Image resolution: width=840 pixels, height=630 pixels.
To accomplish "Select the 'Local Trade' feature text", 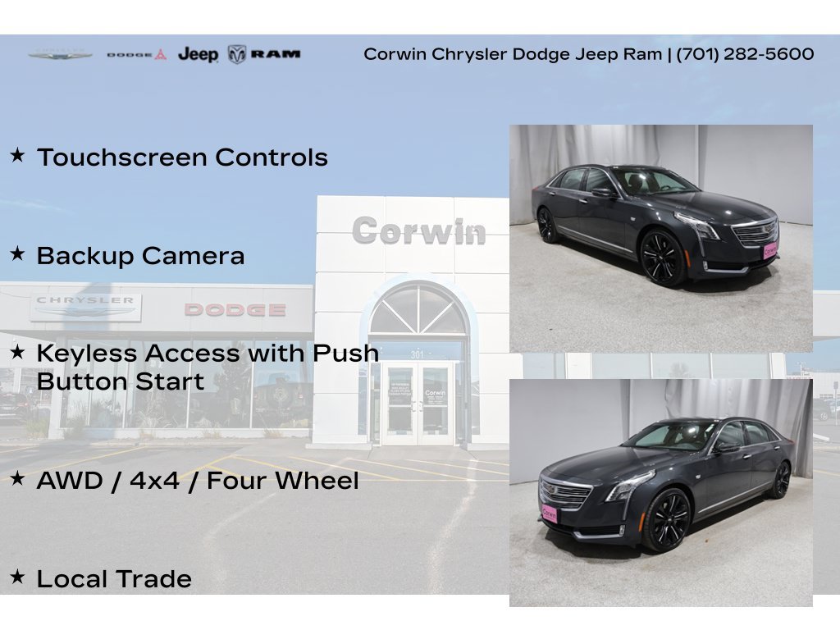I will pos(114,579).
